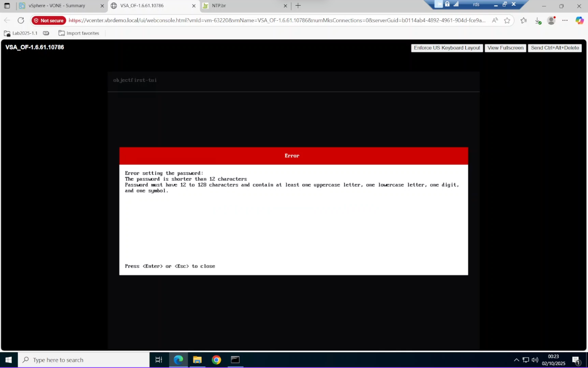The width and height of the screenshot is (588, 368).
Task: Open the Edge Copilot icon
Action: click(x=579, y=20)
